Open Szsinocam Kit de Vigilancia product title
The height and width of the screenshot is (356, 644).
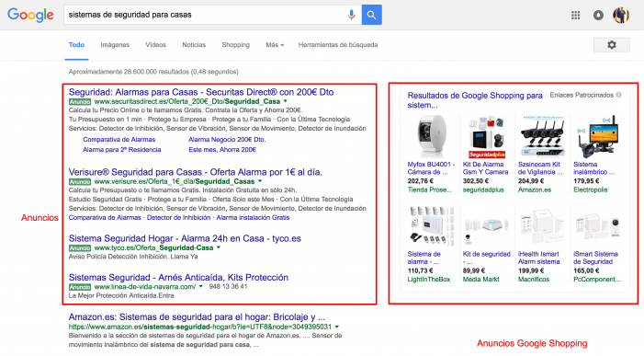pos(540,168)
